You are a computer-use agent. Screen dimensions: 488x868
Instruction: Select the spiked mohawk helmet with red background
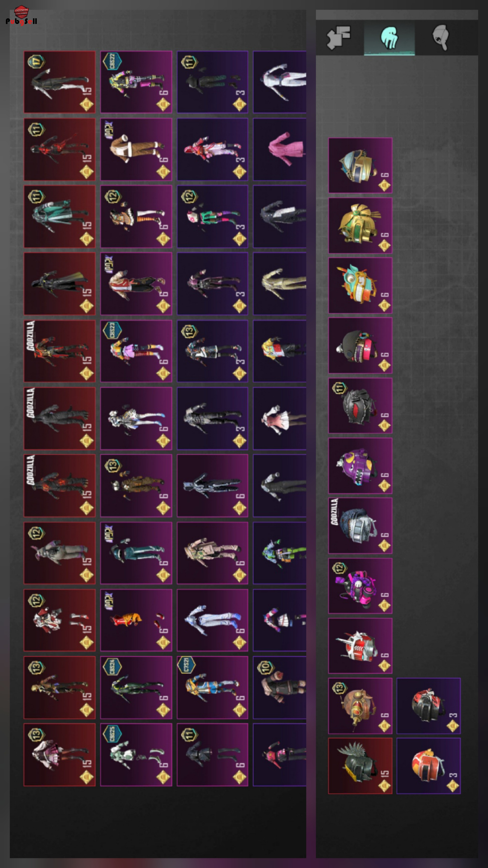(360, 766)
